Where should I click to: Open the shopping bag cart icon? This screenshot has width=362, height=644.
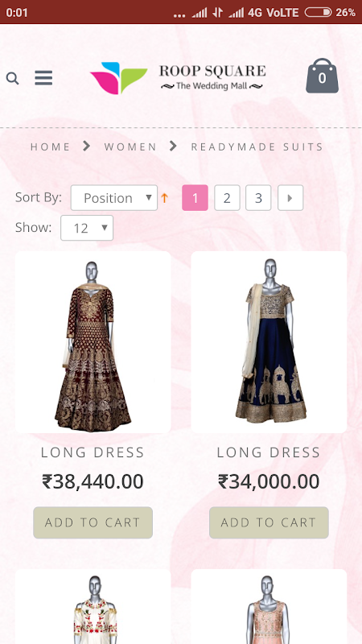[x=323, y=76]
